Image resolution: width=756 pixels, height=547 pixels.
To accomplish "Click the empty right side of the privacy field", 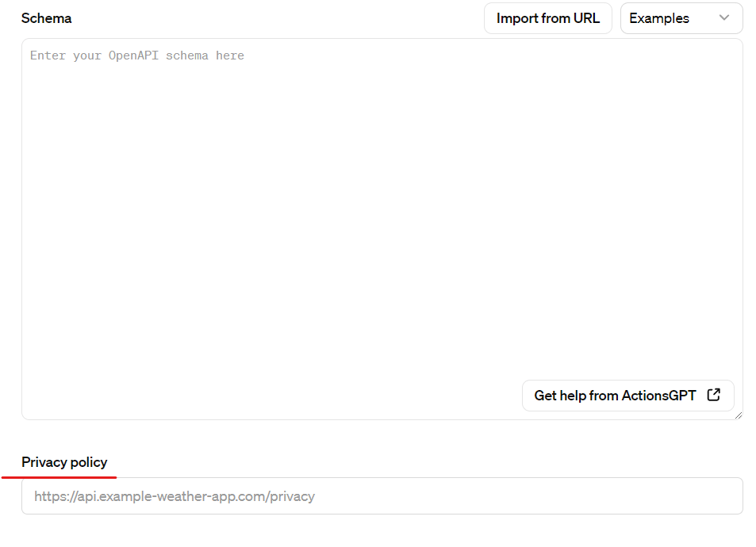I will tap(531, 496).
